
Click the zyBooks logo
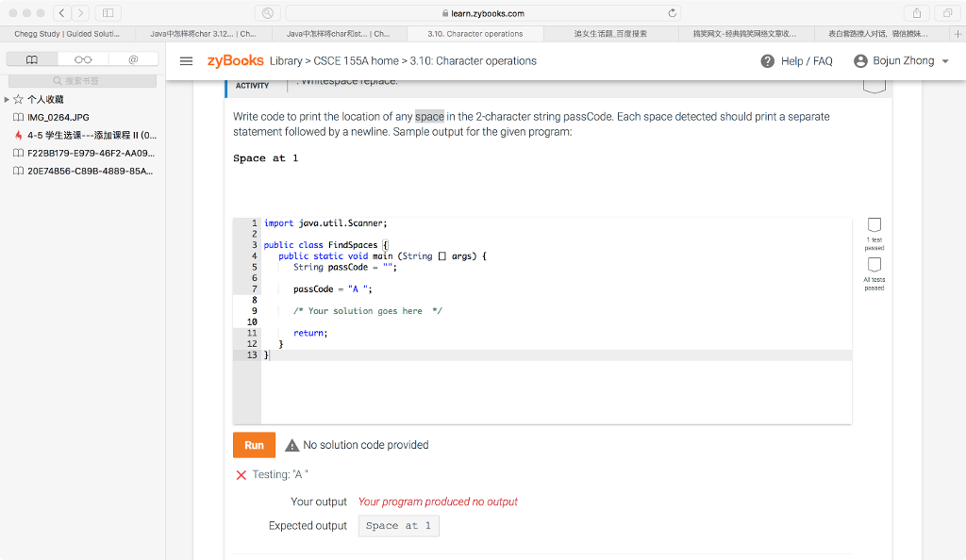(x=233, y=60)
